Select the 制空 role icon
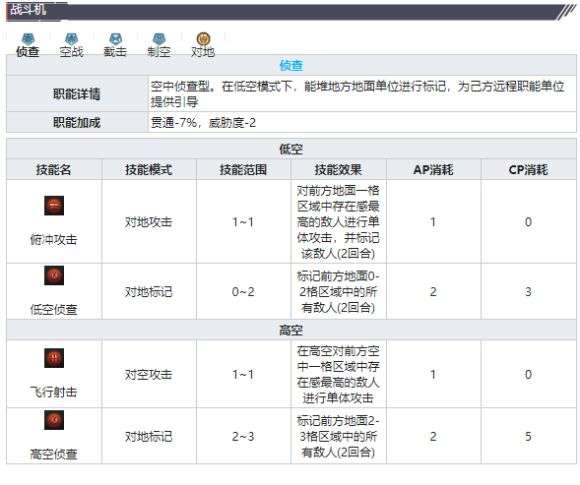 point(159,39)
